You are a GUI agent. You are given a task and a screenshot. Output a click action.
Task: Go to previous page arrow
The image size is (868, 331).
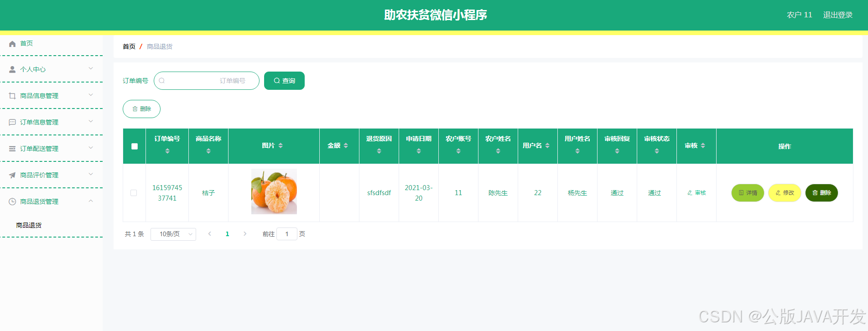pyautogui.click(x=210, y=234)
